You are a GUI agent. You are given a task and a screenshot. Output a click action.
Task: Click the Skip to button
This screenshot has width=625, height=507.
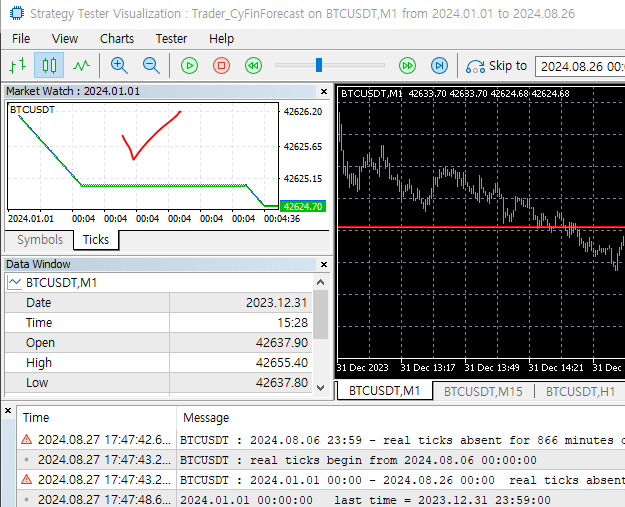point(496,66)
